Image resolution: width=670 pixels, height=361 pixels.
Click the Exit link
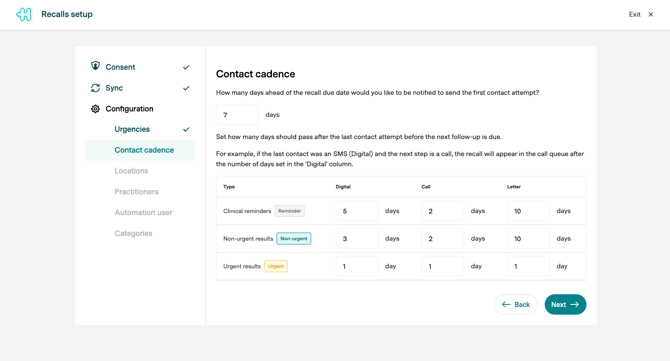point(635,15)
